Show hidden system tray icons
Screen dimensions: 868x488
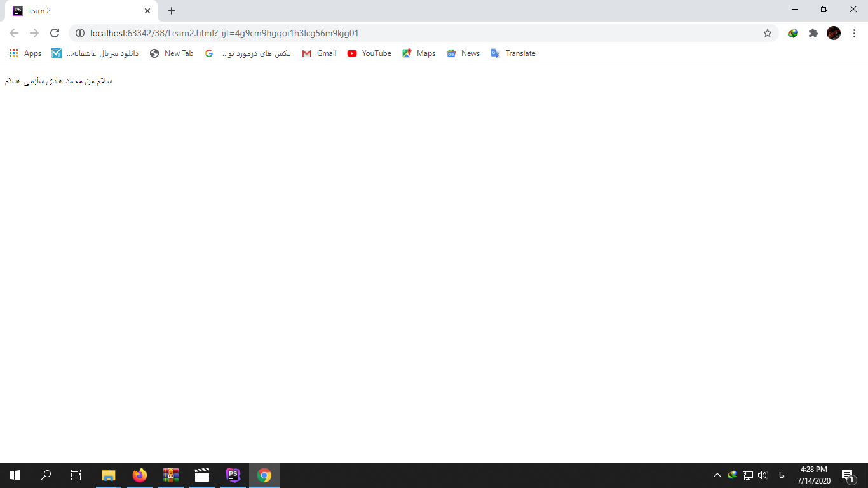point(717,475)
